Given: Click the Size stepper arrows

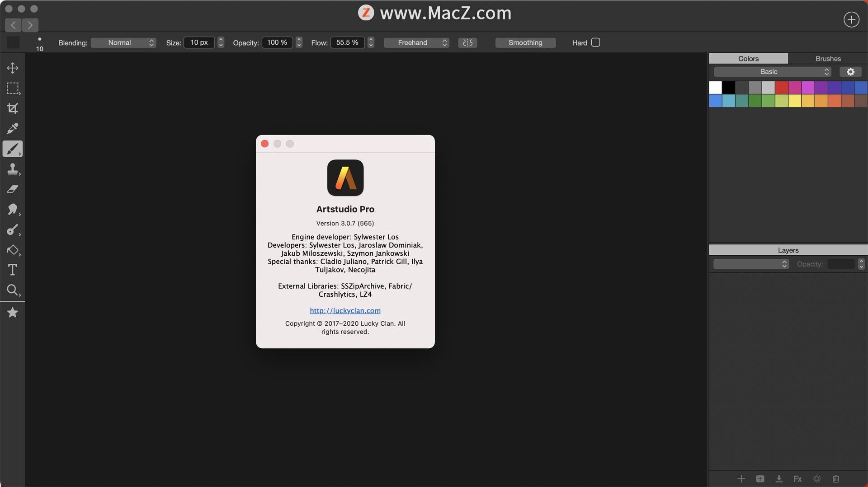Looking at the screenshot, I should tap(221, 42).
